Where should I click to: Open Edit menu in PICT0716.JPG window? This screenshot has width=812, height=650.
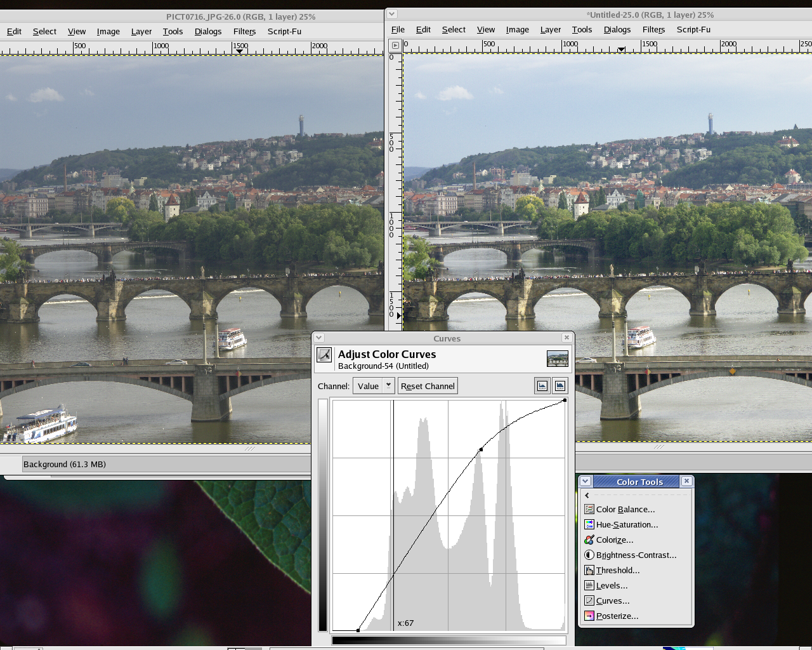click(14, 31)
